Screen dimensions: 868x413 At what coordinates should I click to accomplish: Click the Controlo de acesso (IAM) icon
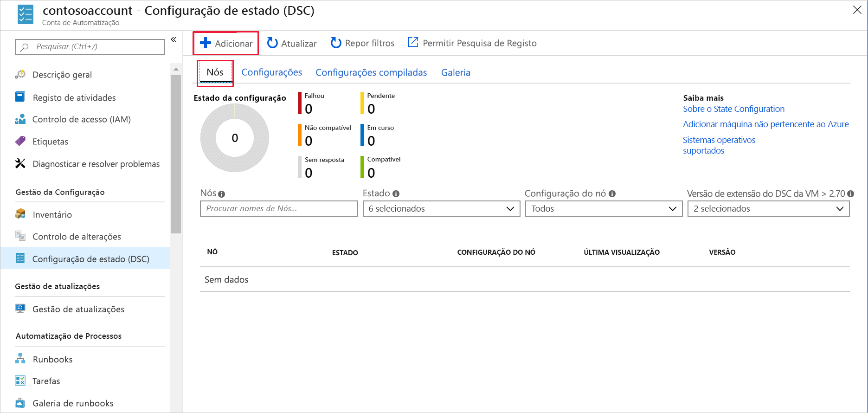(20, 119)
